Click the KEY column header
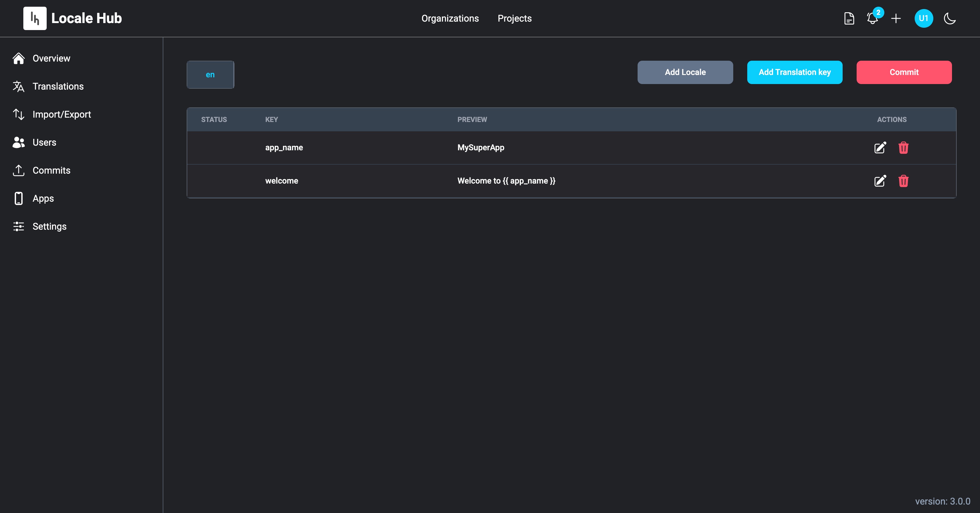Image resolution: width=980 pixels, height=513 pixels. click(x=271, y=120)
